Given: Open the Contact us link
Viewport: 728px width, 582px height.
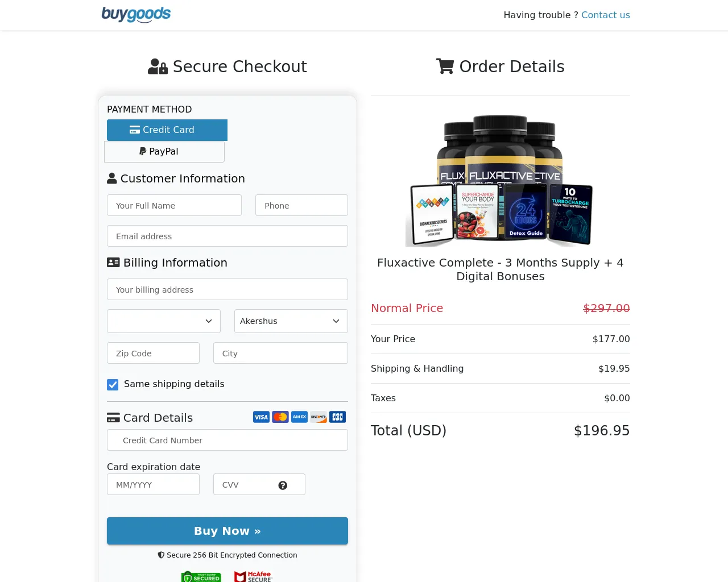Looking at the screenshot, I should (606, 15).
